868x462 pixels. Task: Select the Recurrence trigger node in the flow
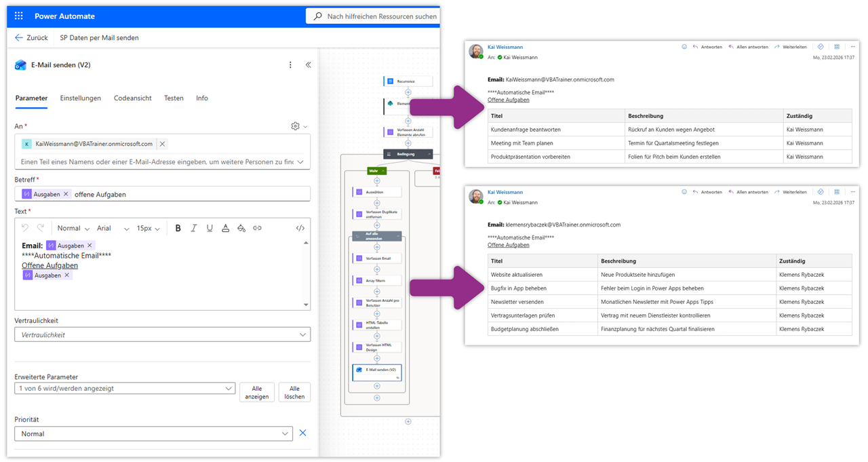[x=408, y=81]
